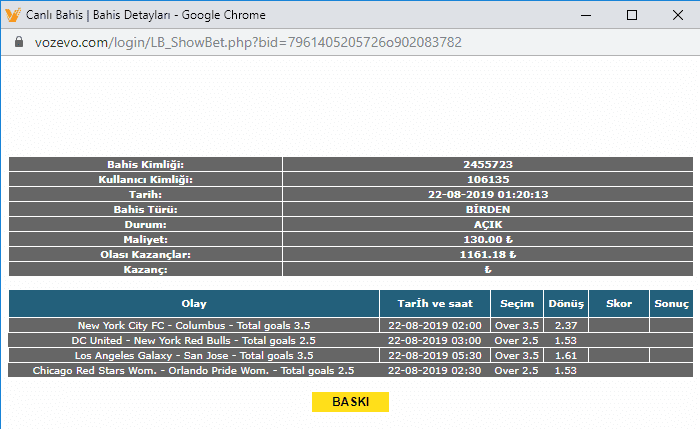The image size is (700, 429).
Task: Click the Bahis Kimliği: label
Action: pyautogui.click(x=146, y=164)
